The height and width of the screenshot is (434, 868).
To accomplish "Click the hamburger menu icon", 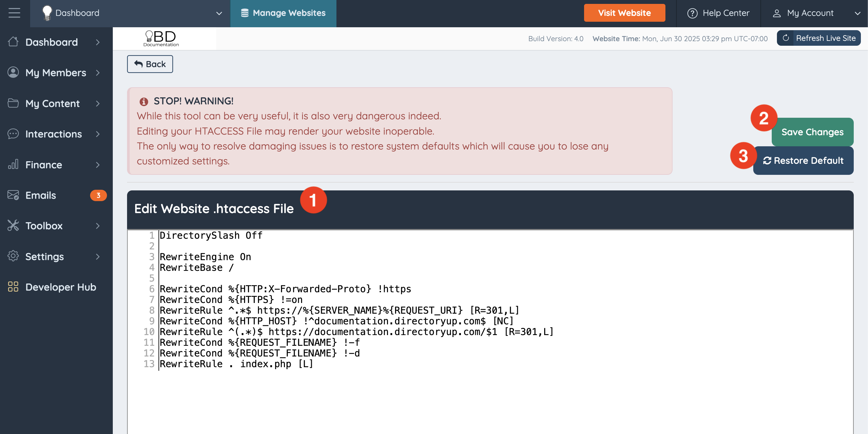I will tap(14, 13).
